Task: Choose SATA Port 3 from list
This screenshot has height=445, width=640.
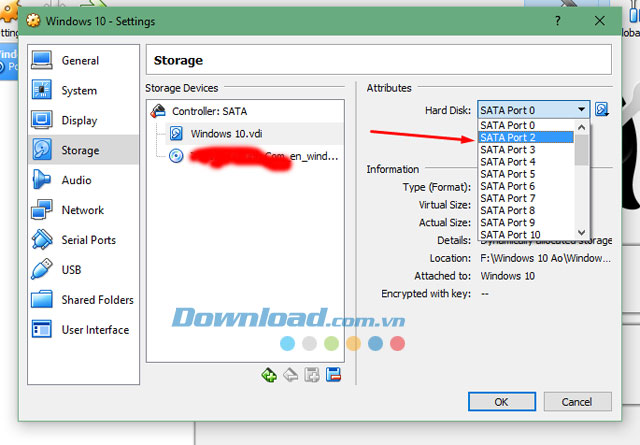Action: click(x=526, y=150)
